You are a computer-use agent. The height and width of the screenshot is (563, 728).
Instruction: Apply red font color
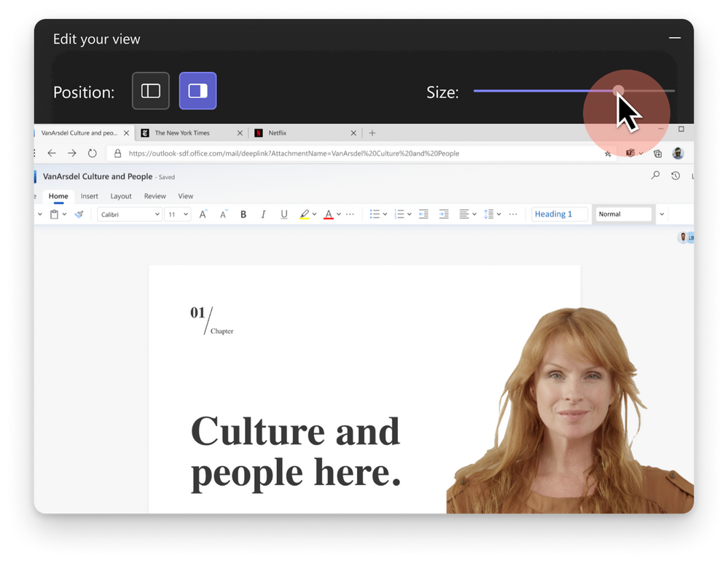[x=328, y=214]
